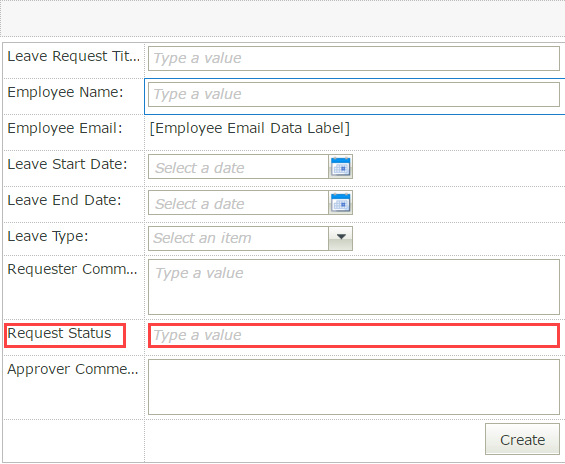Viewport: 565px width, 464px height.
Task: Focus the Requester Comments text area
Action: pyautogui.click(x=354, y=287)
